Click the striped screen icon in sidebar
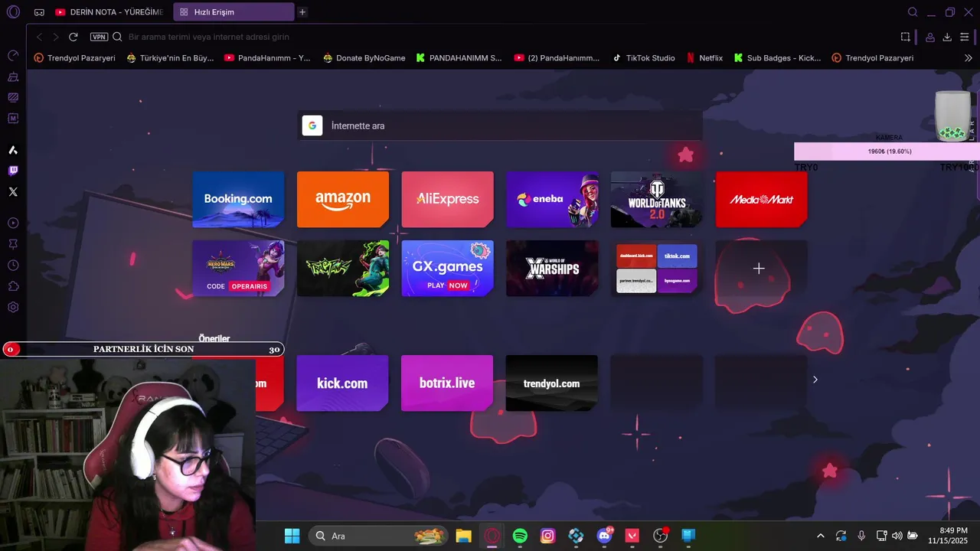The height and width of the screenshot is (551, 980). coord(13,97)
